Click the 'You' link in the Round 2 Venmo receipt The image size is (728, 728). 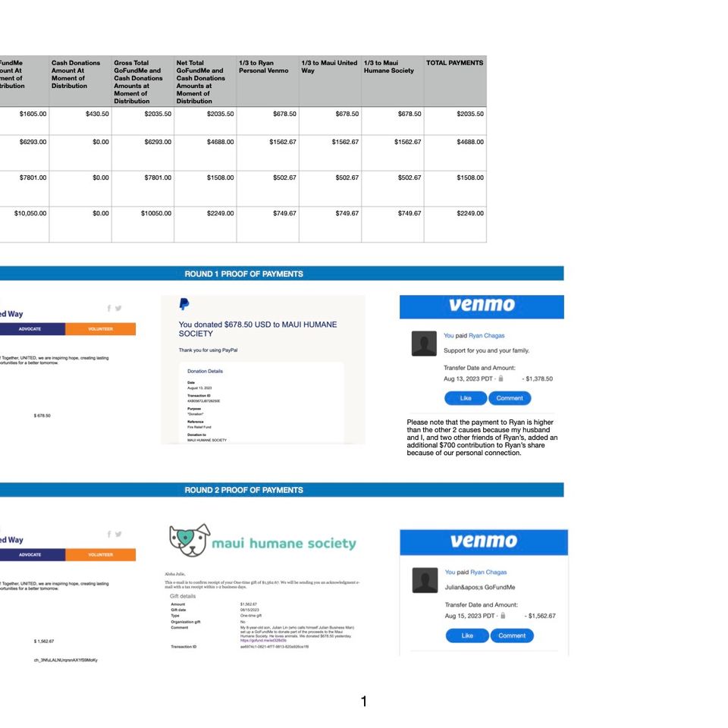coord(450,572)
